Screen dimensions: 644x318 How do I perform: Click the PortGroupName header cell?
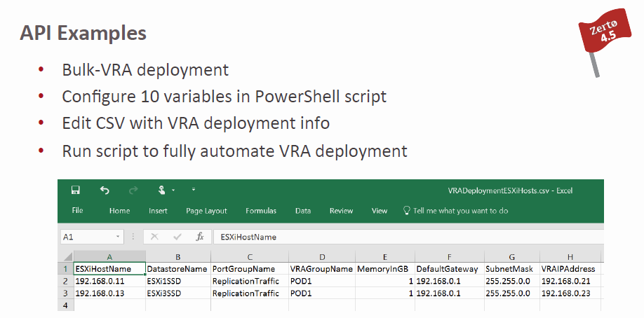pyautogui.click(x=250, y=269)
